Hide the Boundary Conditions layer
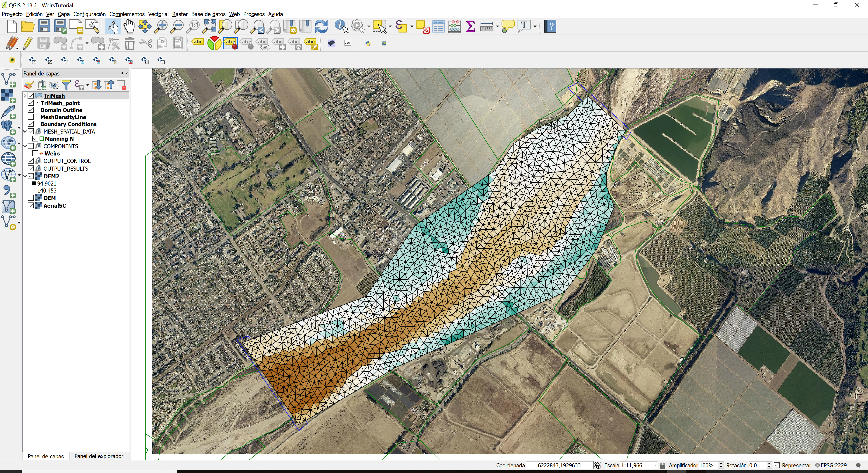 [x=31, y=124]
